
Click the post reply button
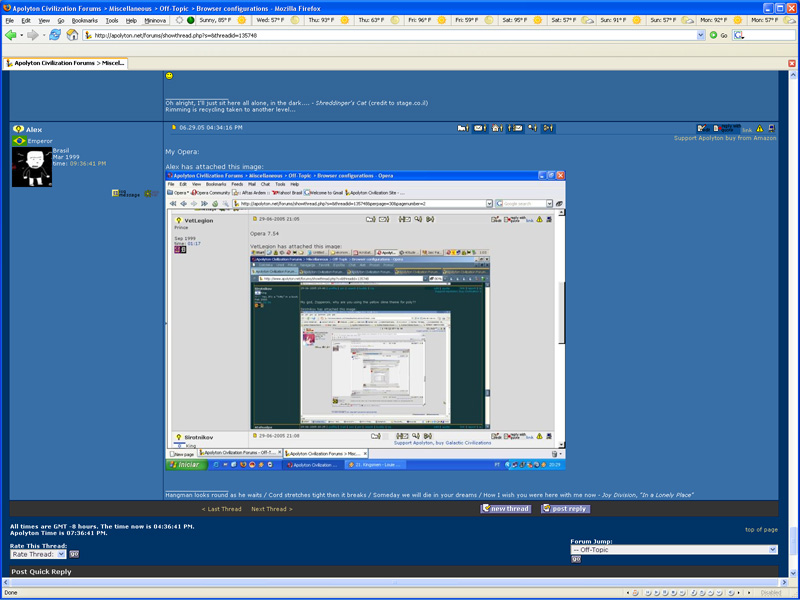click(565, 509)
